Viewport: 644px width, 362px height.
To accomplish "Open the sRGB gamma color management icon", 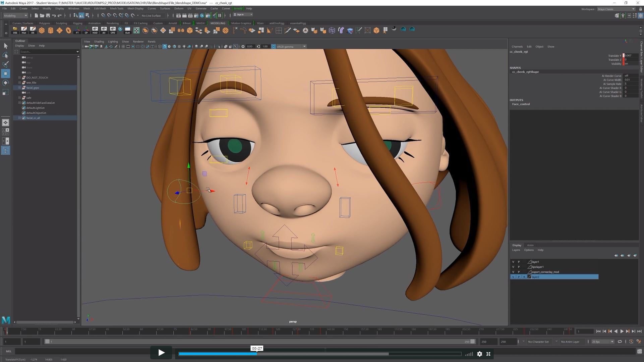I will [274, 46].
